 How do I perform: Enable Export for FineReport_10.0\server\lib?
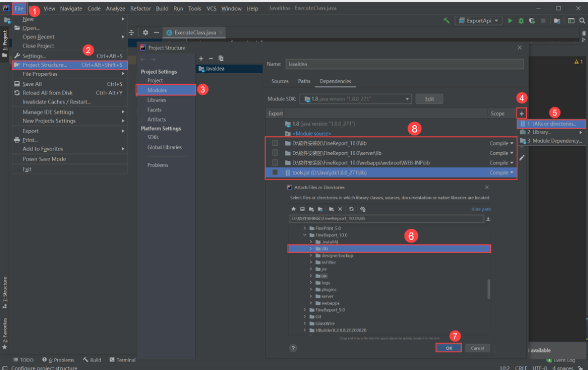275,153
